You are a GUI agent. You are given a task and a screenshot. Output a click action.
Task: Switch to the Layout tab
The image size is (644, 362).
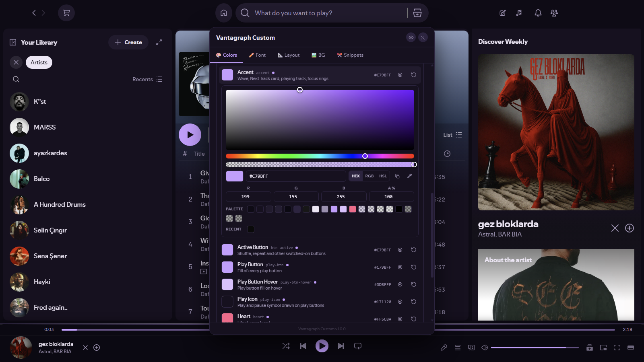coord(289,55)
